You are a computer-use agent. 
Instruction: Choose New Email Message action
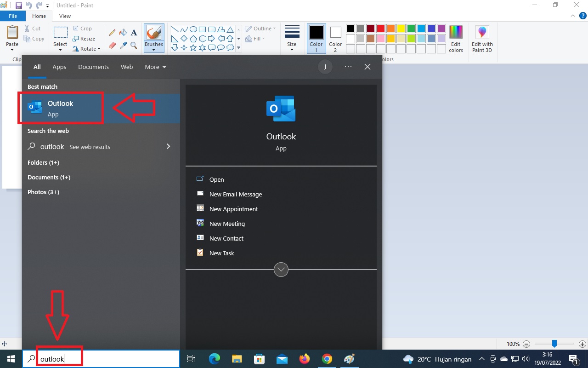click(x=235, y=195)
